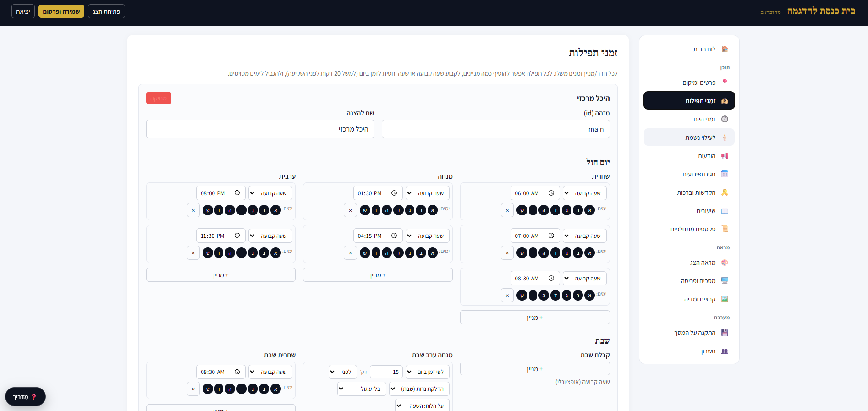Toggle day ש for the 07:00 AM Shacharit minyan

pyautogui.click(x=522, y=253)
